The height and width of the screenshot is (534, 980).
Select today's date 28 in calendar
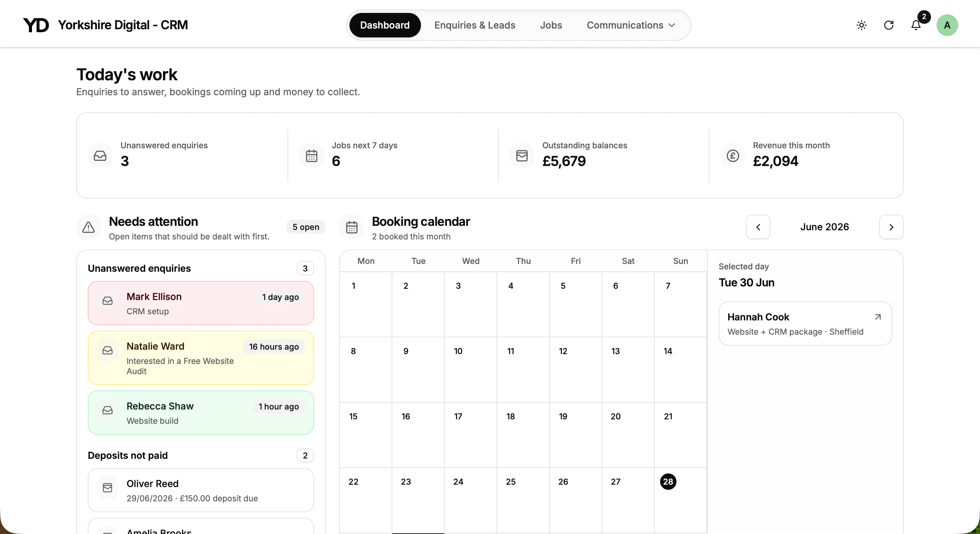click(x=668, y=482)
